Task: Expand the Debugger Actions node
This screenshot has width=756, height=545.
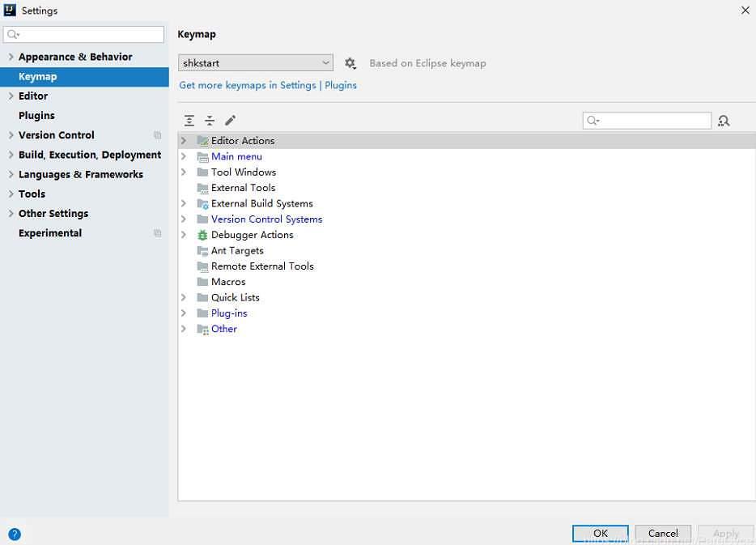Action: pyautogui.click(x=184, y=235)
